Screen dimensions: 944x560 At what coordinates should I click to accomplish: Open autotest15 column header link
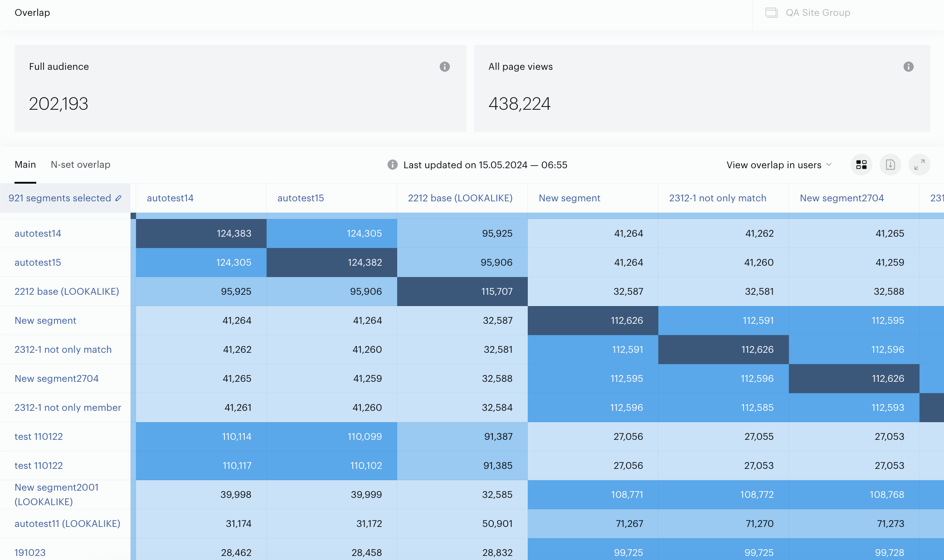301,198
